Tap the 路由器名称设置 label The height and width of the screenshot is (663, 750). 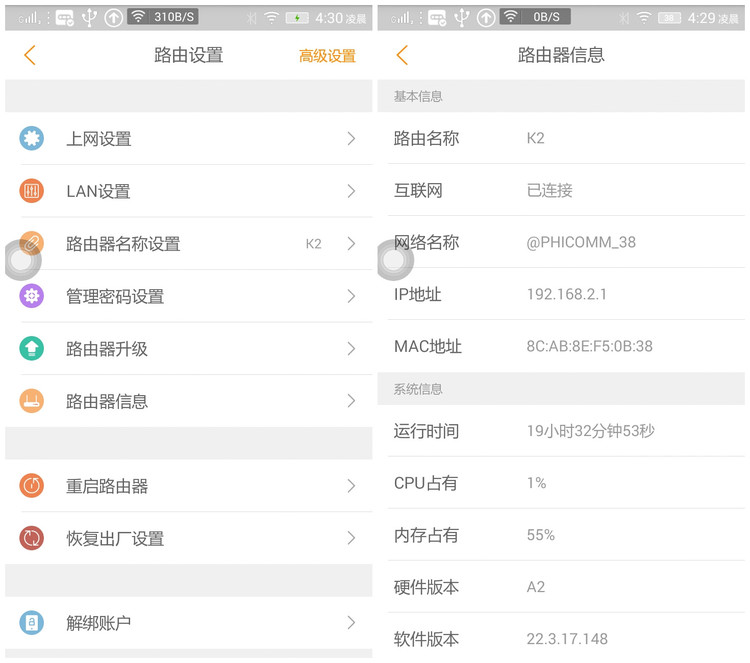point(123,243)
